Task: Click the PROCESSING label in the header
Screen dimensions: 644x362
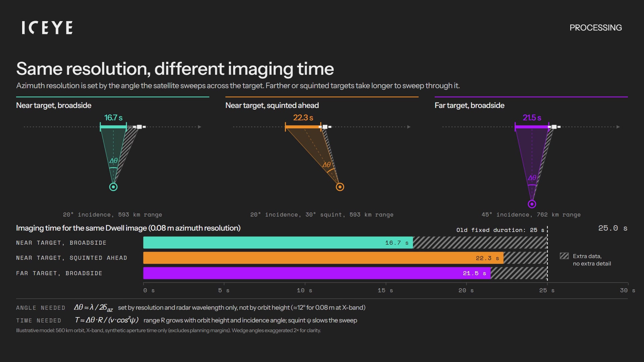Action: [596, 28]
